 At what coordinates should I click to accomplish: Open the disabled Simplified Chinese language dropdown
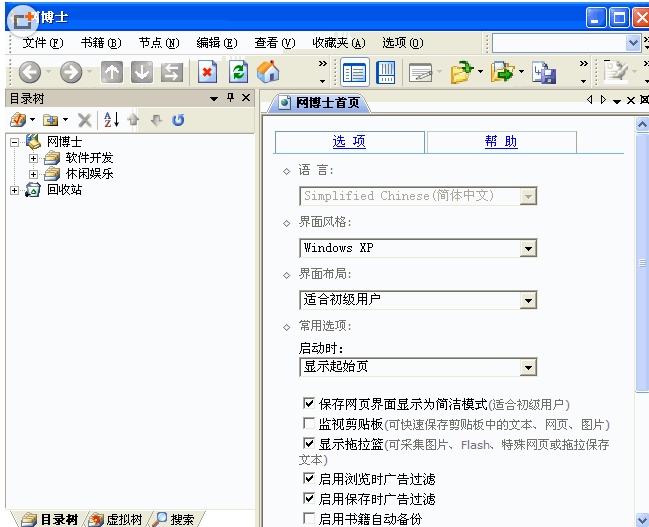pyautogui.click(x=528, y=196)
